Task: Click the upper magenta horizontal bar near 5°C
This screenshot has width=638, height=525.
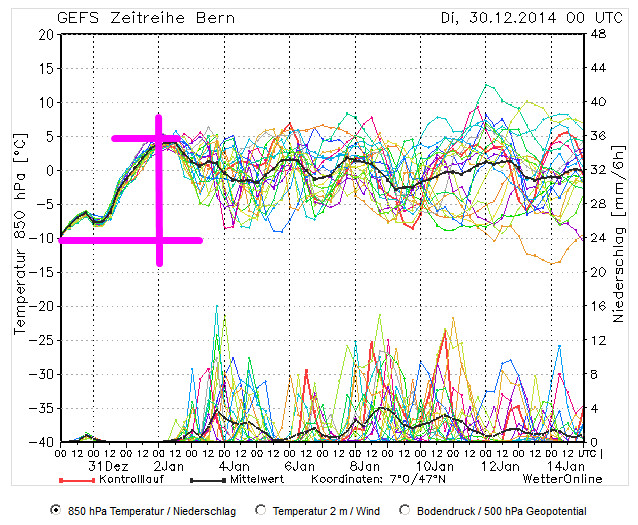Action: click(x=135, y=138)
